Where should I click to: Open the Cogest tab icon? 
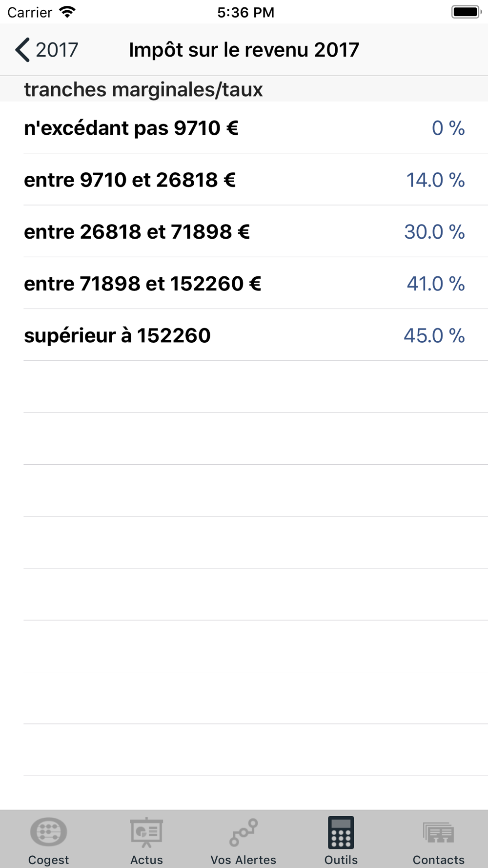pos(48,832)
